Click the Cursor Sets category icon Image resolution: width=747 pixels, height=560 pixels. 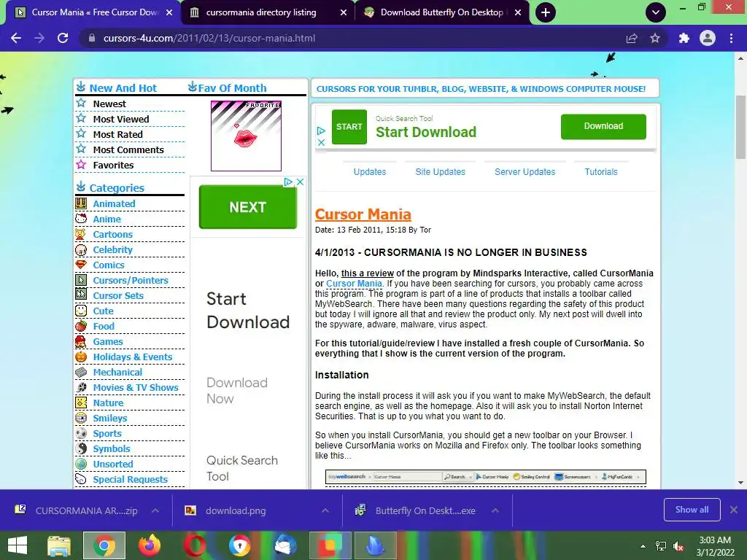[x=81, y=295]
